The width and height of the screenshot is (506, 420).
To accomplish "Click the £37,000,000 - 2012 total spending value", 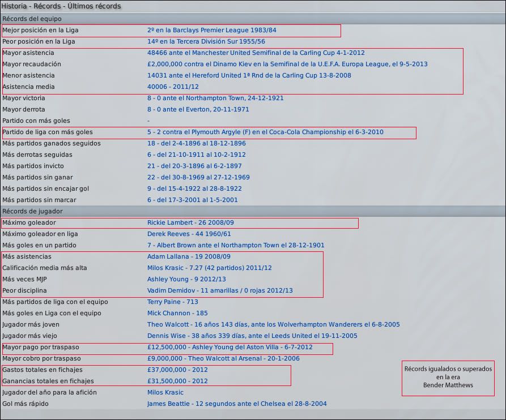I will coord(177,370).
